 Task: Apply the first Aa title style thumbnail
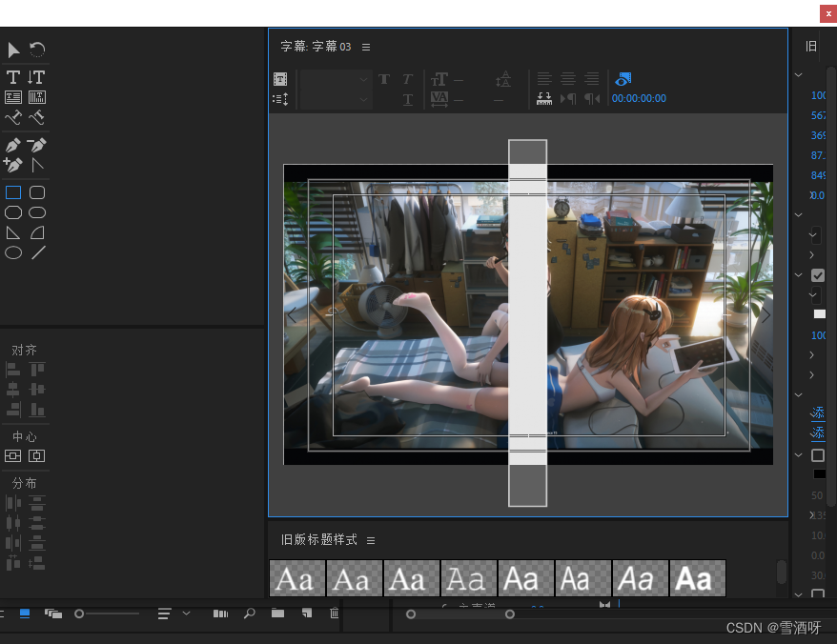pos(296,578)
